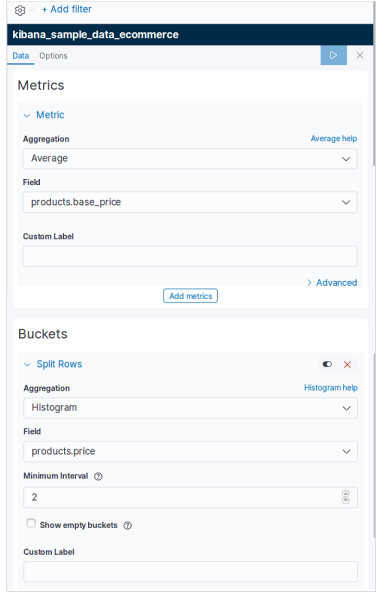Screen dimensions: 379x595
Task: Open the filter settings gear icon
Action: point(20,10)
